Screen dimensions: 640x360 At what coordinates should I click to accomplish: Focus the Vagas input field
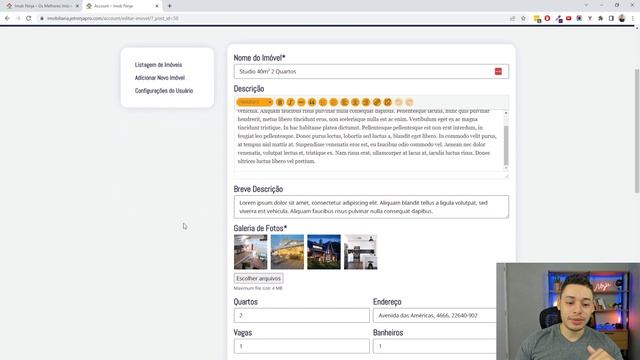(302, 346)
